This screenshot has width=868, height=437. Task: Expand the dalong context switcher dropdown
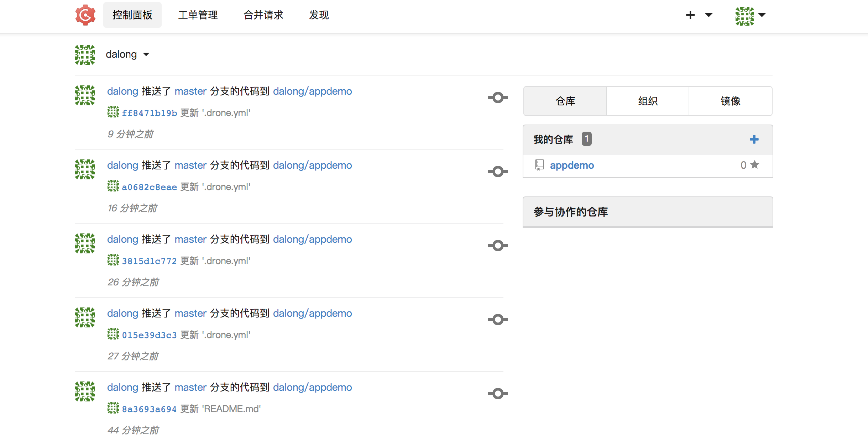[x=146, y=54]
